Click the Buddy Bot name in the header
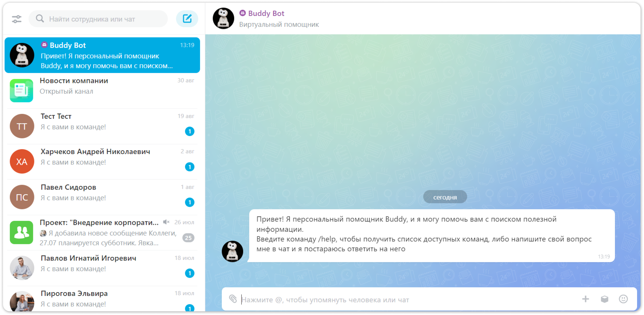This screenshot has width=644, height=315. pos(266,13)
